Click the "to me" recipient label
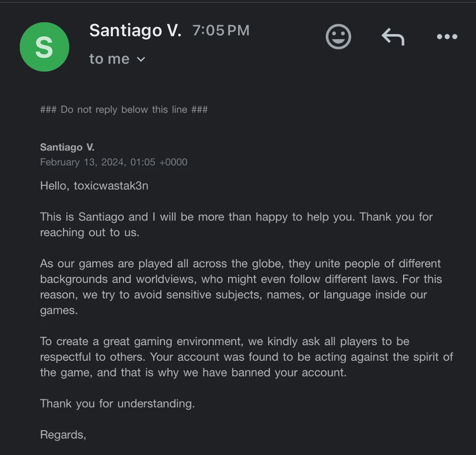The width and height of the screenshot is (476, 455). 109,59
